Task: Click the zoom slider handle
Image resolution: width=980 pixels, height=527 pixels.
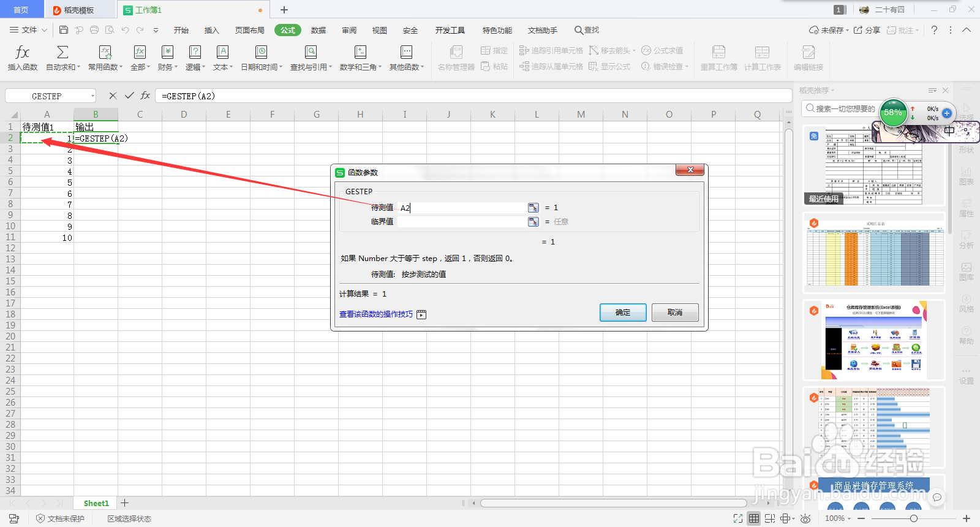Action: click(914, 518)
